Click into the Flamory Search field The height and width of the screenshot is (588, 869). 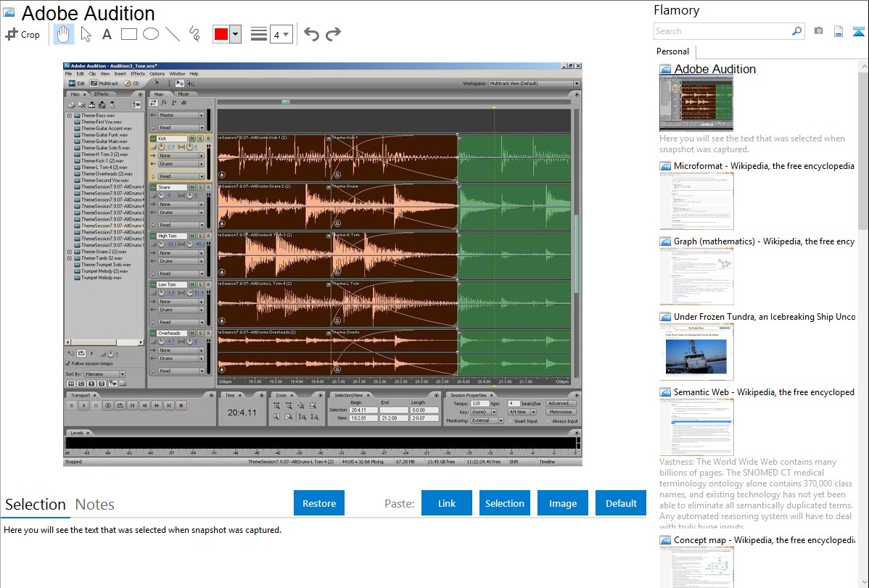722,31
